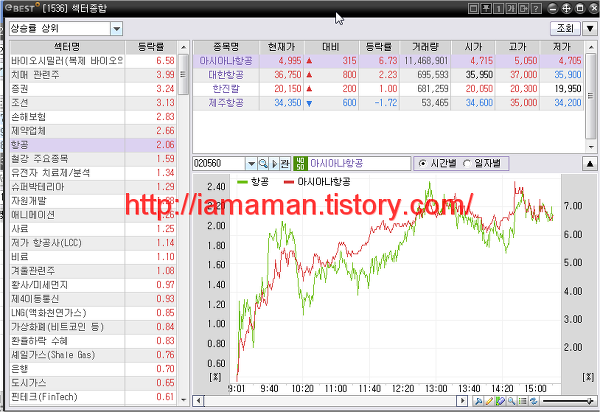Click the up triangle icon for 아시아나항공
The image size is (600, 412).
(x=309, y=61)
